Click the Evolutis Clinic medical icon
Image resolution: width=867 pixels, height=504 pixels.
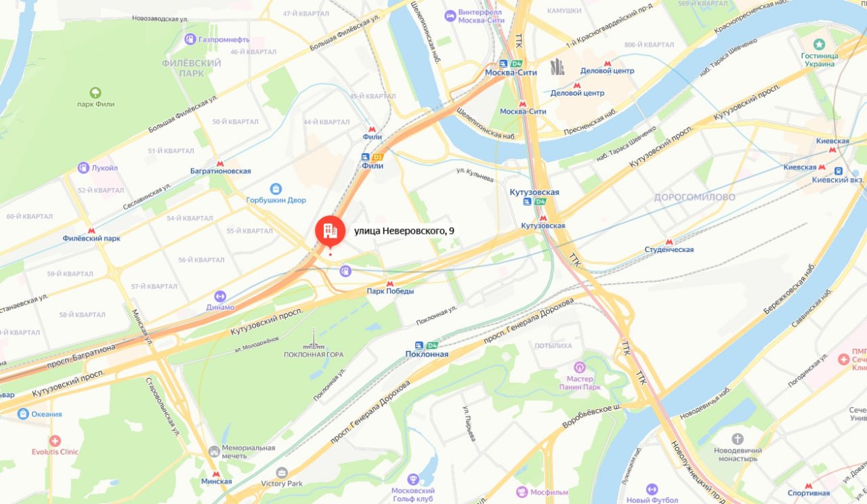pos(55,441)
